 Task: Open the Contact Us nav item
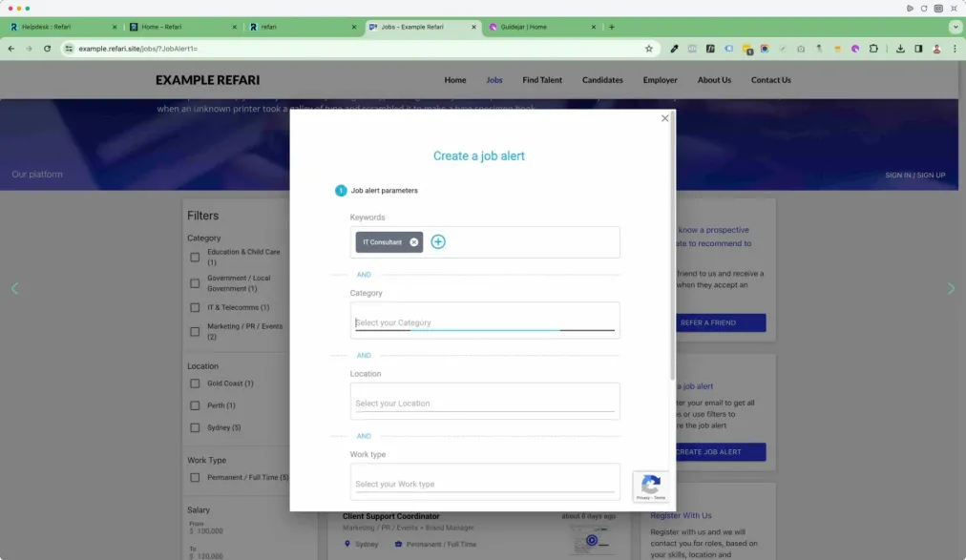[x=770, y=80]
